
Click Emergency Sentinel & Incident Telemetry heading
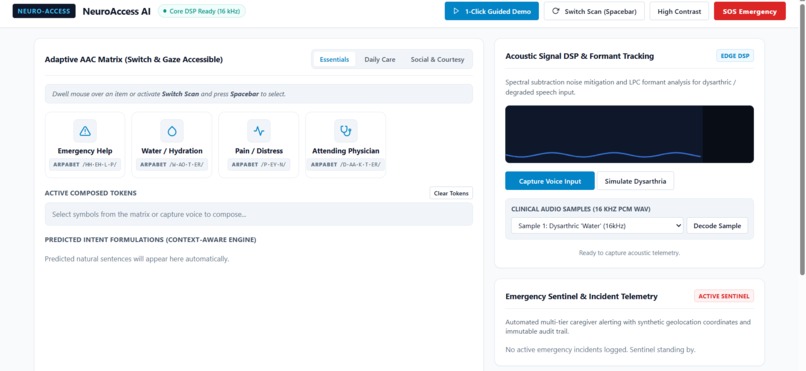pyautogui.click(x=581, y=296)
